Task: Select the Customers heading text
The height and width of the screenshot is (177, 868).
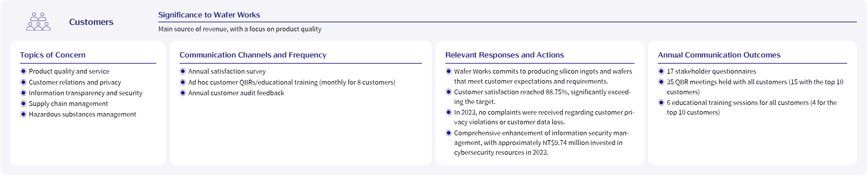Action: (91, 22)
